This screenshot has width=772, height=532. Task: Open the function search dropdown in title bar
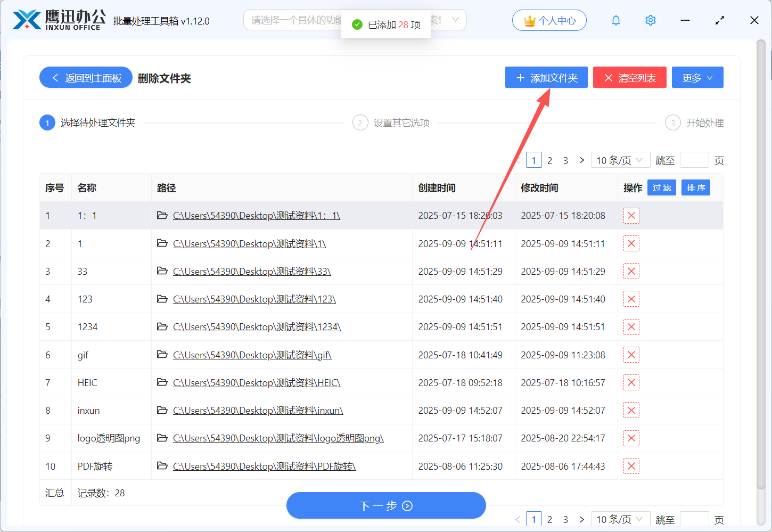click(x=455, y=20)
